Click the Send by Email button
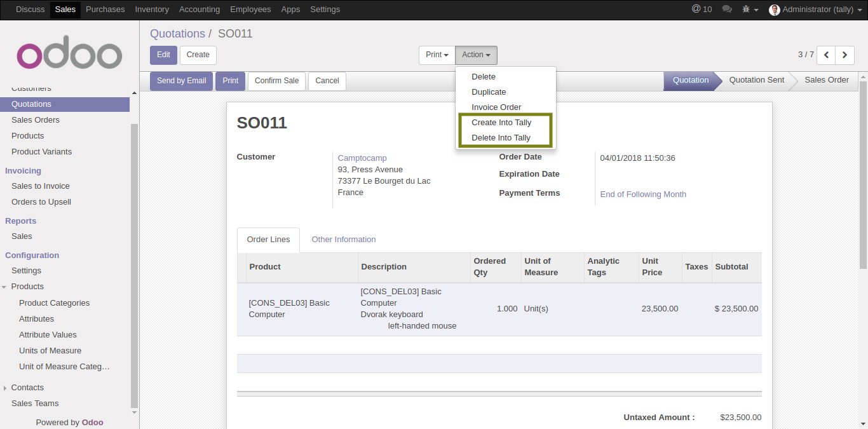The image size is (868, 429). click(x=182, y=81)
